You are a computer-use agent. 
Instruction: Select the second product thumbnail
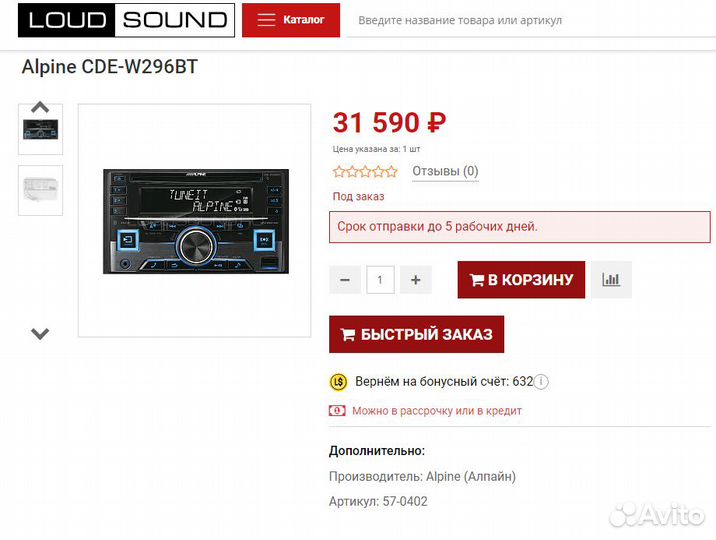[x=40, y=190]
